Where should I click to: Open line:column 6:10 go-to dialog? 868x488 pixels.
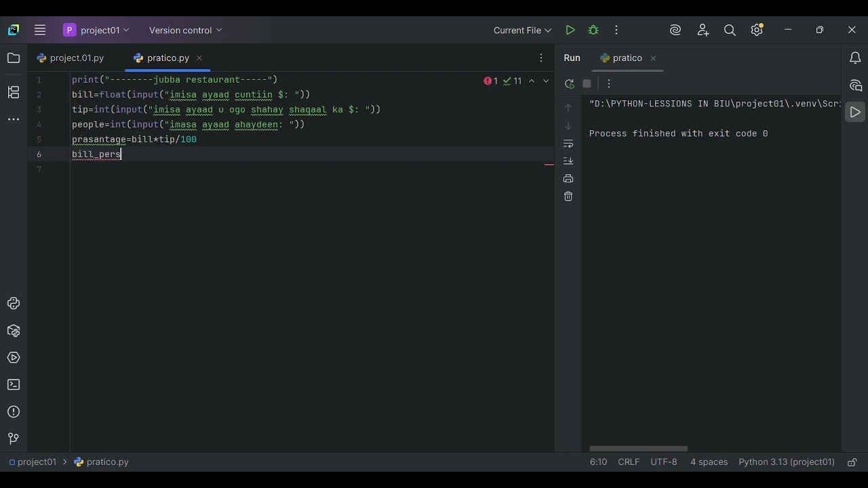[x=598, y=462]
